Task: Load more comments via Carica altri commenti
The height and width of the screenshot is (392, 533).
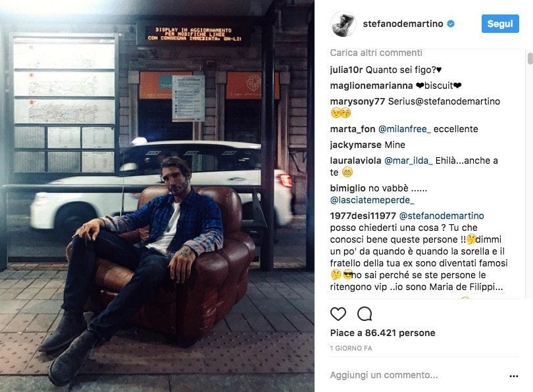Action: (376, 53)
